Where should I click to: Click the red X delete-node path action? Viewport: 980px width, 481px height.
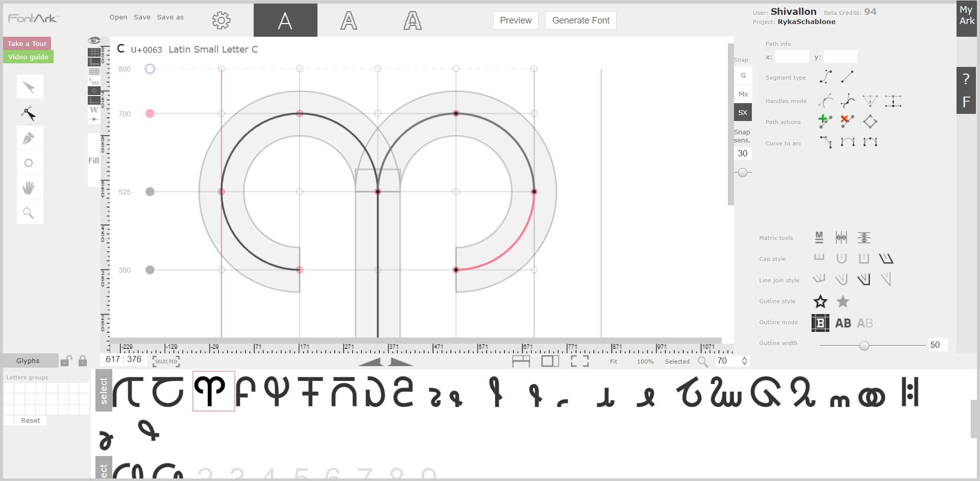pos(847,121)
